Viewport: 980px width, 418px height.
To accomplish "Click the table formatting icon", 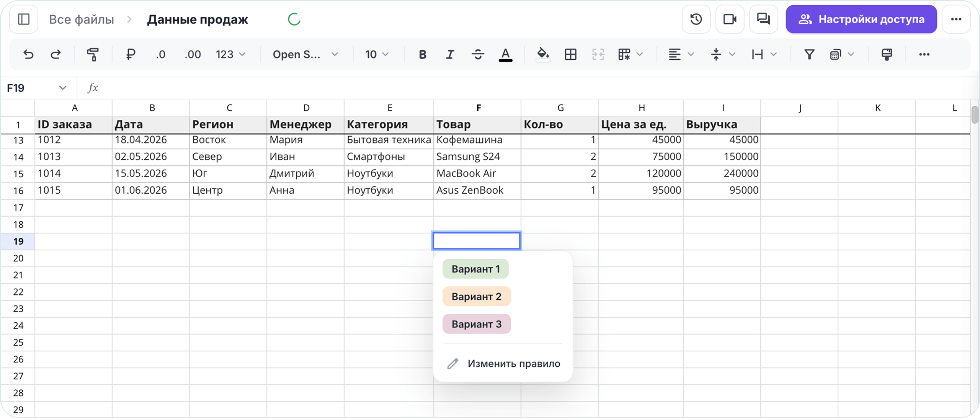I will (624, 54).
